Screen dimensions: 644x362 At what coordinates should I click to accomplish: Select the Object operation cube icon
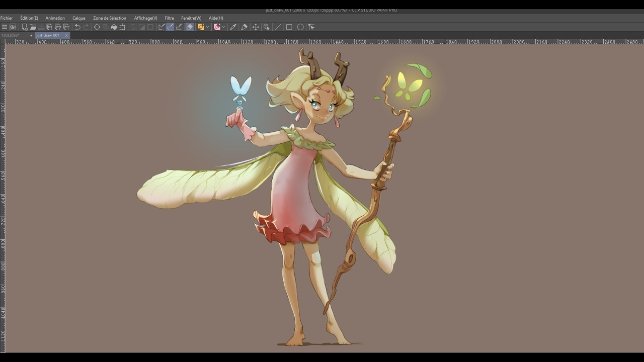pyautogui.click(x=266, y=27)
